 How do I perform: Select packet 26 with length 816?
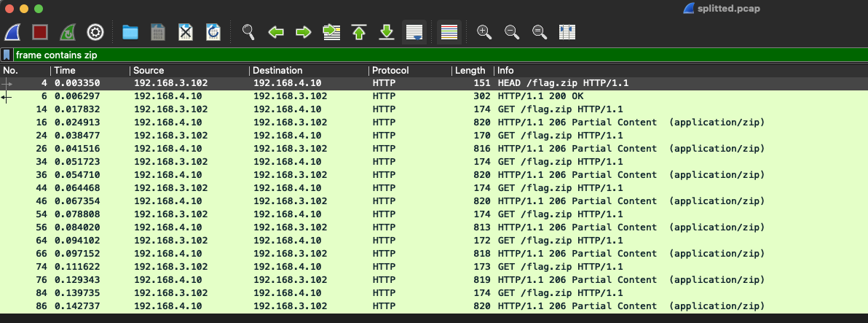(434, 149)
